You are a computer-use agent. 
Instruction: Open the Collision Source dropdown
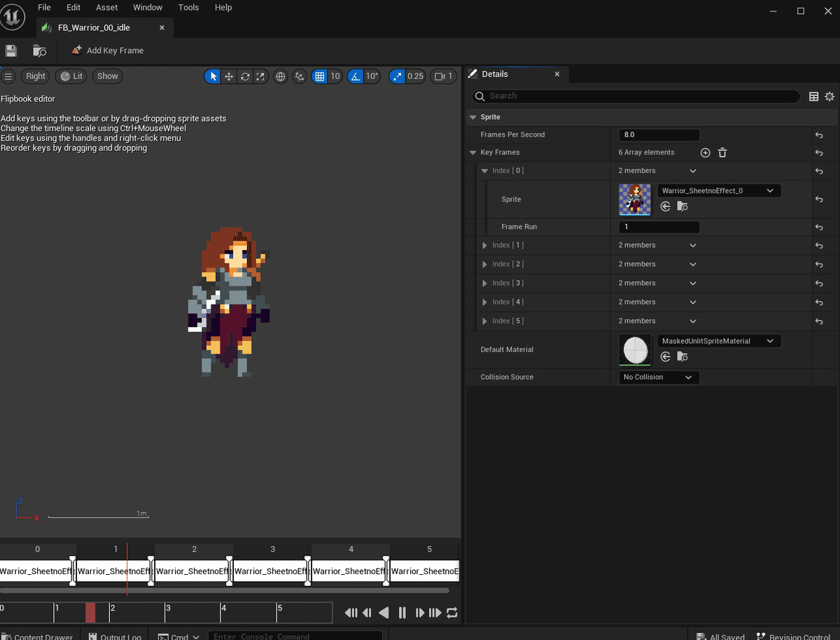pos(658,377)
